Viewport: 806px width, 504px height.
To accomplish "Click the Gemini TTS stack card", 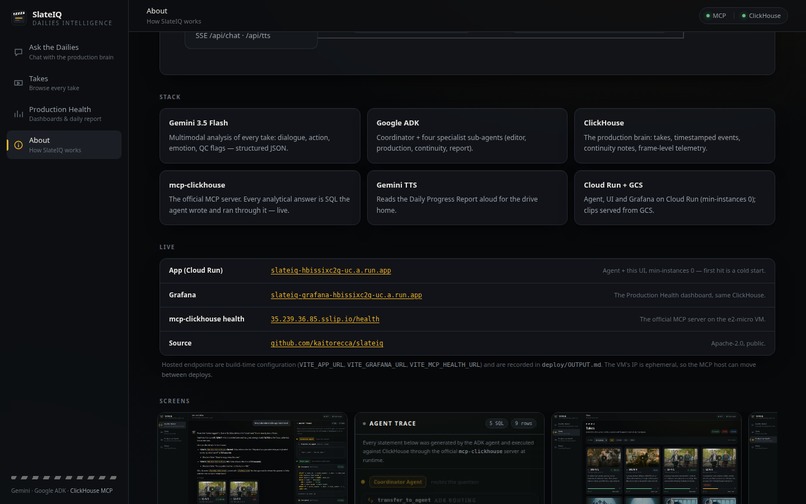I will (x=467, y=197).
